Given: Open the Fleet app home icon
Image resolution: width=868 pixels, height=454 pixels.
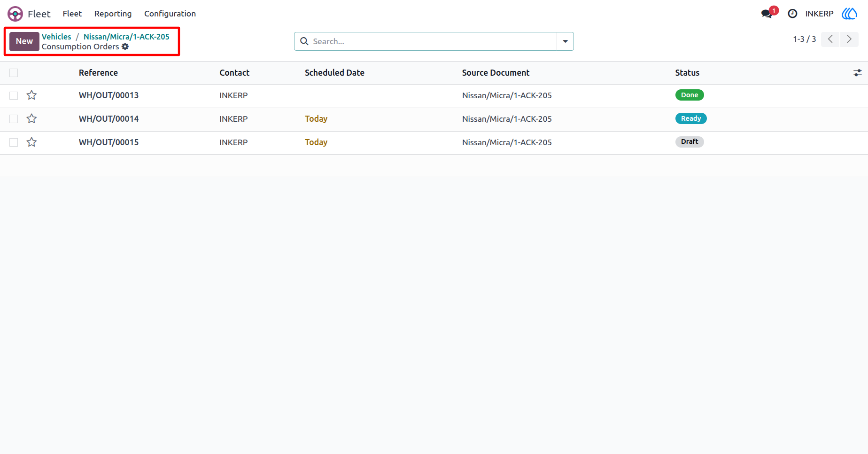Looking at the screenshot, I should (x=15, y=14).
